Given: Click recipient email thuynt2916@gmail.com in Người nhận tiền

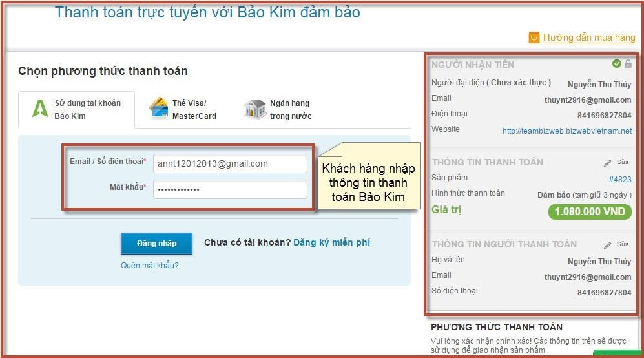Looking at the screenshot, I should click(588, 100).
